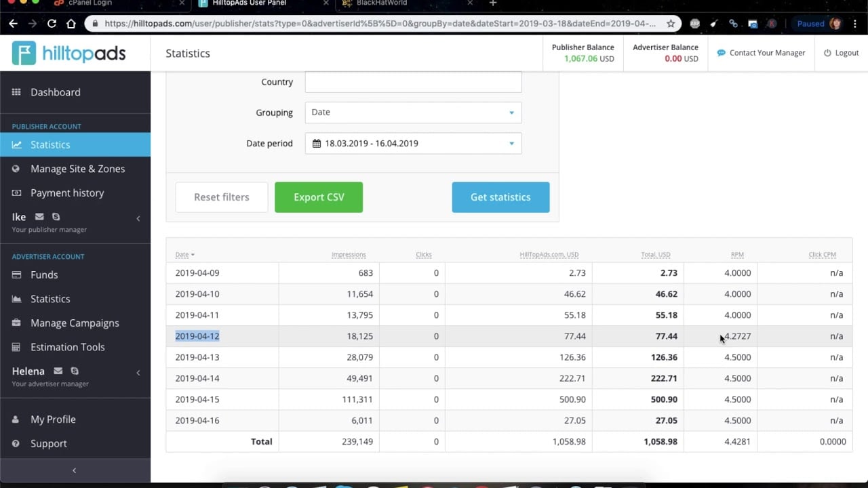Click the Skype icon next to Ike

click(56, 217)
